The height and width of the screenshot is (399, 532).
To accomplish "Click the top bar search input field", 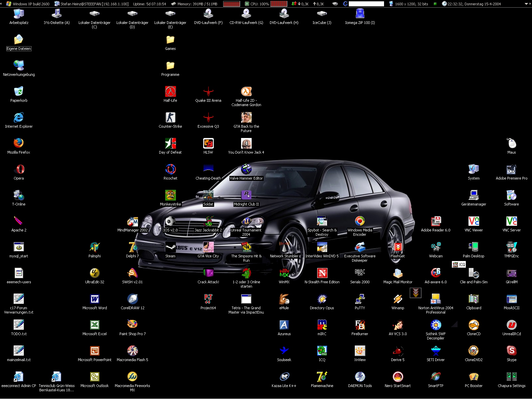I will [x=366, y=4].
